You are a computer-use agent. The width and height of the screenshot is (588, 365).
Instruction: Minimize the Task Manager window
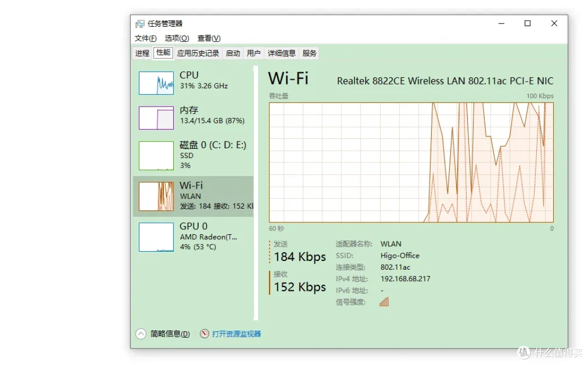[x=501, y=23]
